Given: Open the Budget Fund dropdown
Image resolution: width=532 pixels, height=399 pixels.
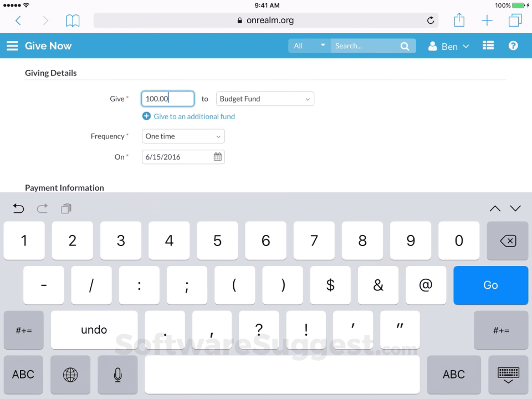Looking at the screenshot, I should tap(264, 99).
